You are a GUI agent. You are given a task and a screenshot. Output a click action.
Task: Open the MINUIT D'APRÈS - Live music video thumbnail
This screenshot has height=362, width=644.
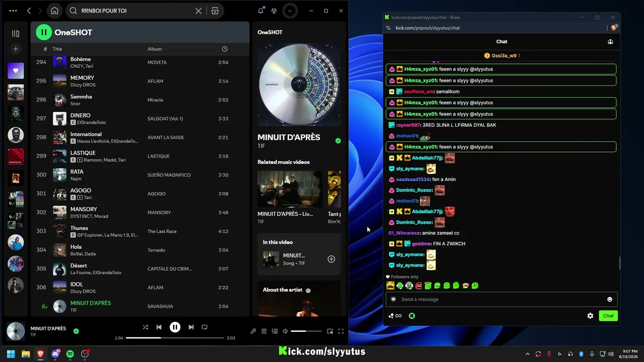click(x=290, y=189)
